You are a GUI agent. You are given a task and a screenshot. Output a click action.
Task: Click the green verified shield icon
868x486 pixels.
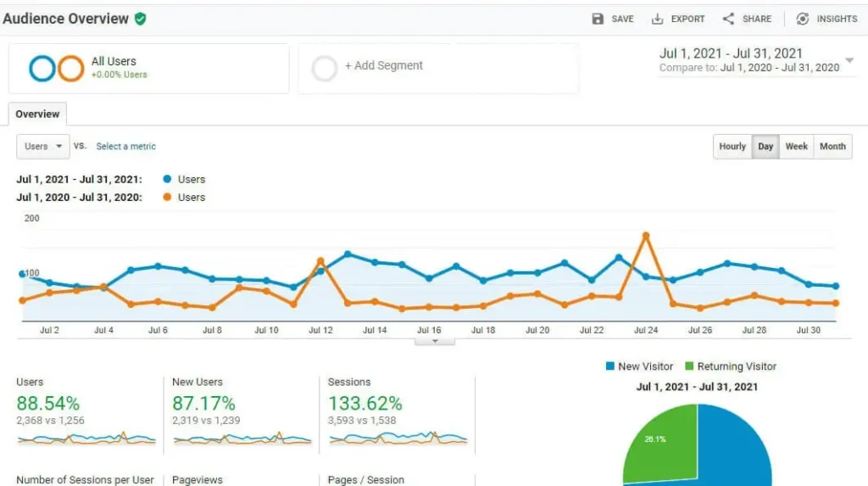(x=140, y=19)
